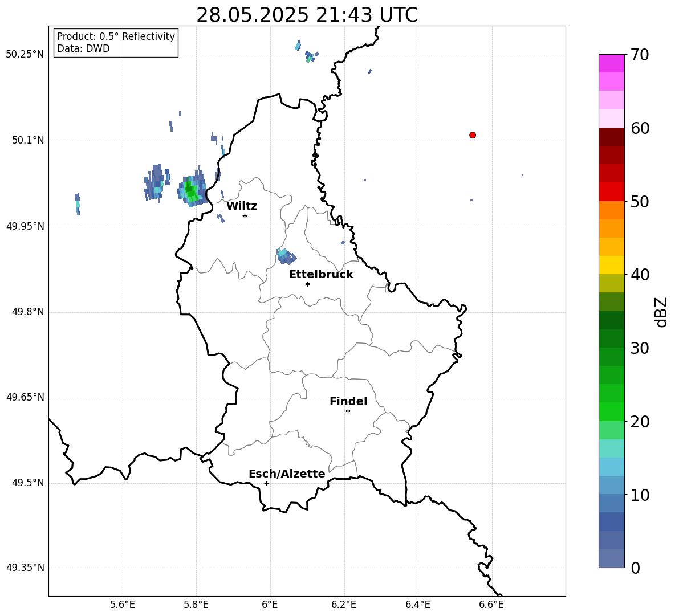This screenshot has width=675, height=616.
Task: Click the 49.95°N latitude label
Action: [25, 226]
